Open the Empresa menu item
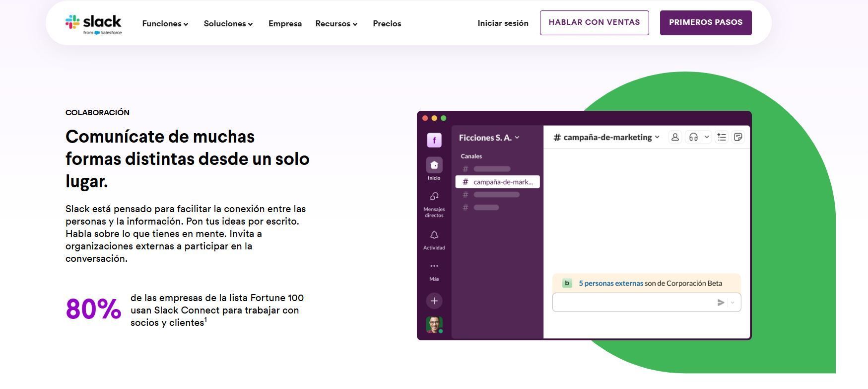 (x=285, y=24)
